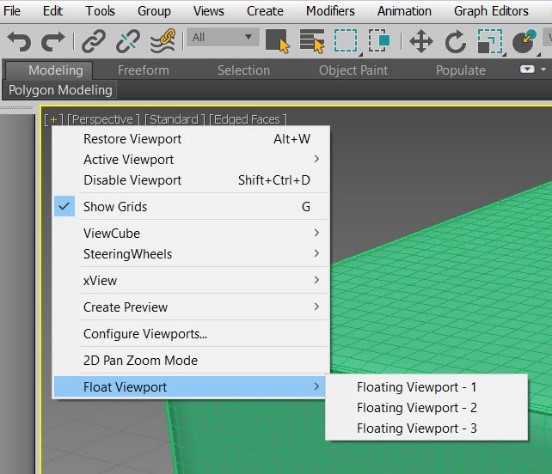Activate the Select and Link chain icon

94,41
